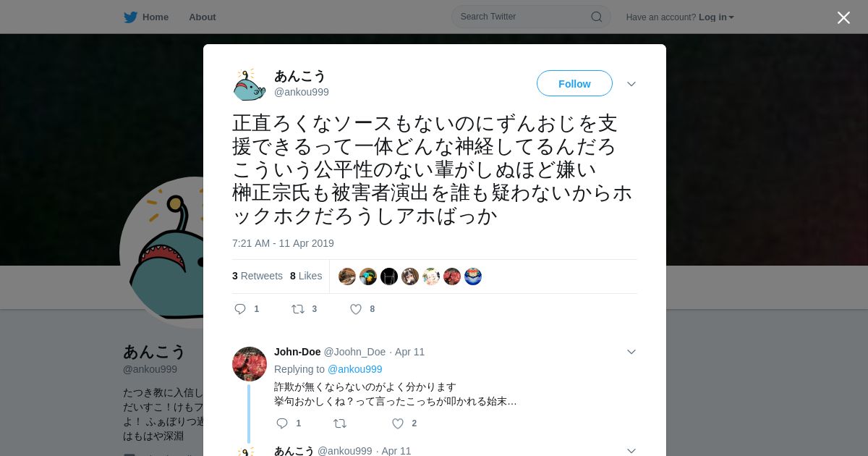The height and width of the screenshot is (456, 868).
Task: Close the tweet overlay with X
Action: tap(843, 17)
